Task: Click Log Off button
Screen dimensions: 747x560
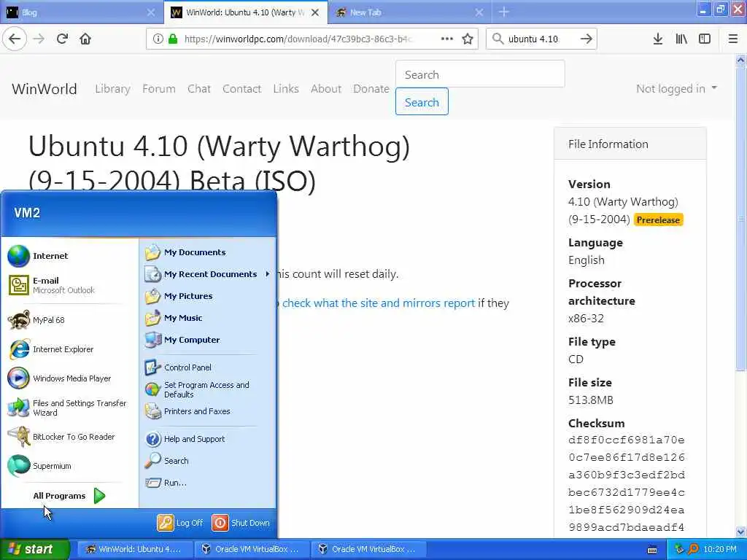Action: [180, 523]
